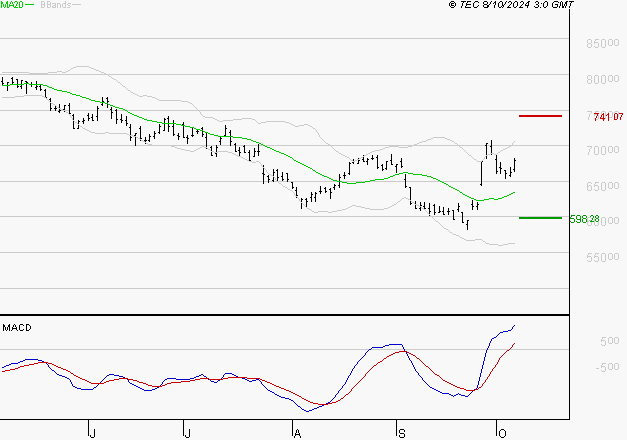Click the MA20 legend label

12,5
